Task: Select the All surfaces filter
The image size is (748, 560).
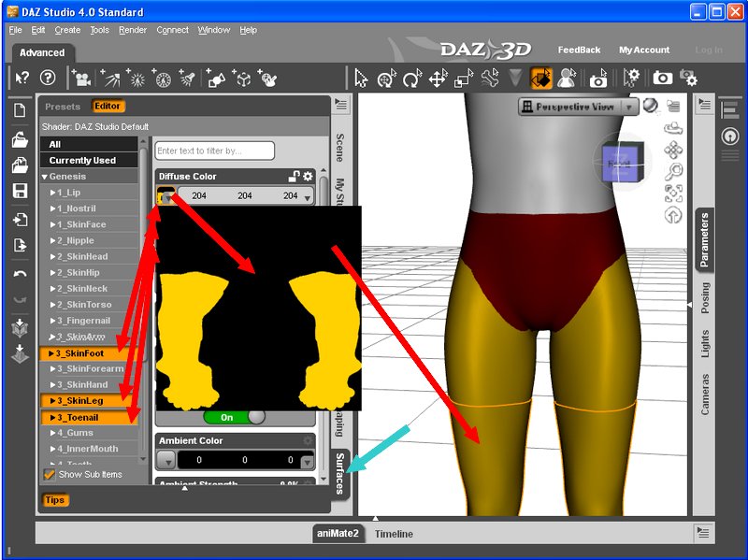Action: click(x=89, y=144)
